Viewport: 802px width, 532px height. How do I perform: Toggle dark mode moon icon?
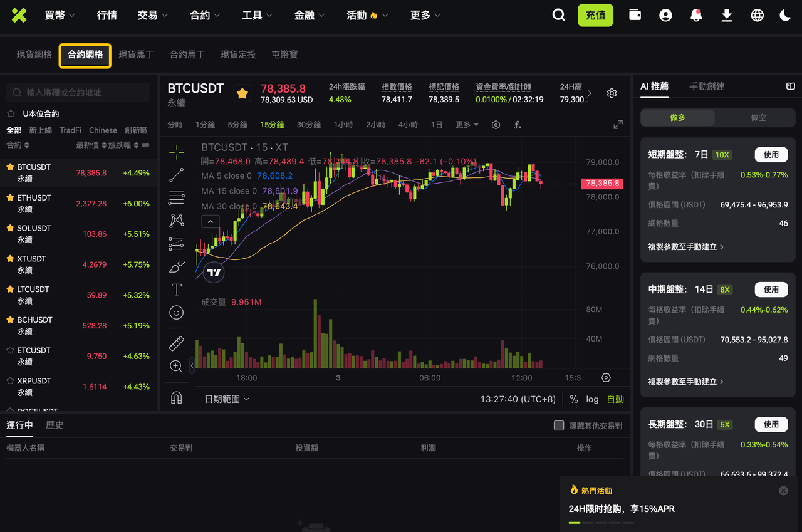(x=785, y=15)
